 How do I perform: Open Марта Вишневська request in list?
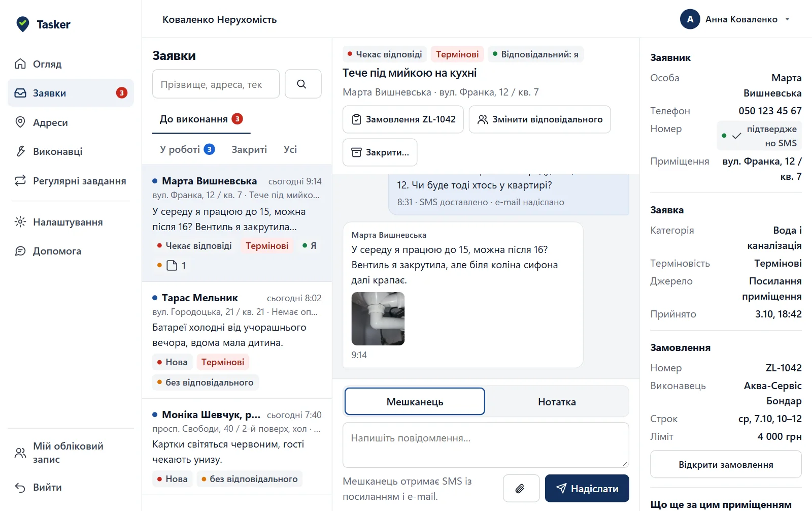237,223
